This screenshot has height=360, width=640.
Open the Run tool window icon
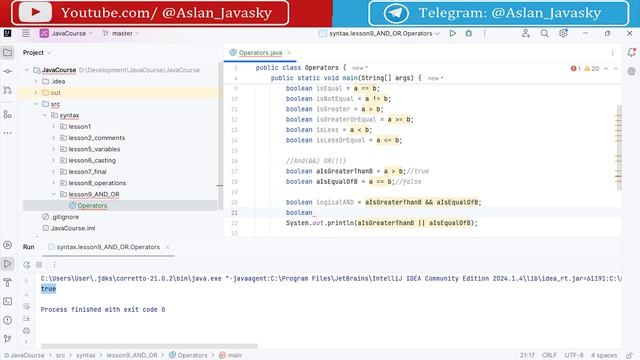pos(7,264)
